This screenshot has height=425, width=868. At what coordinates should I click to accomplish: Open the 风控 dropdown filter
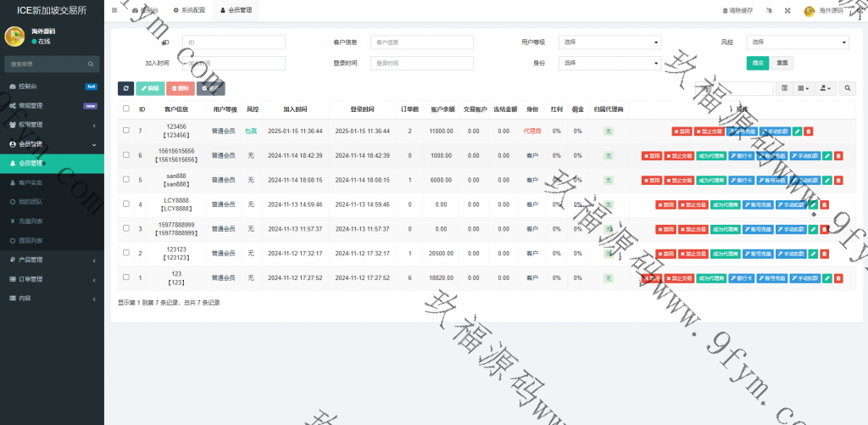coord(797,42)
